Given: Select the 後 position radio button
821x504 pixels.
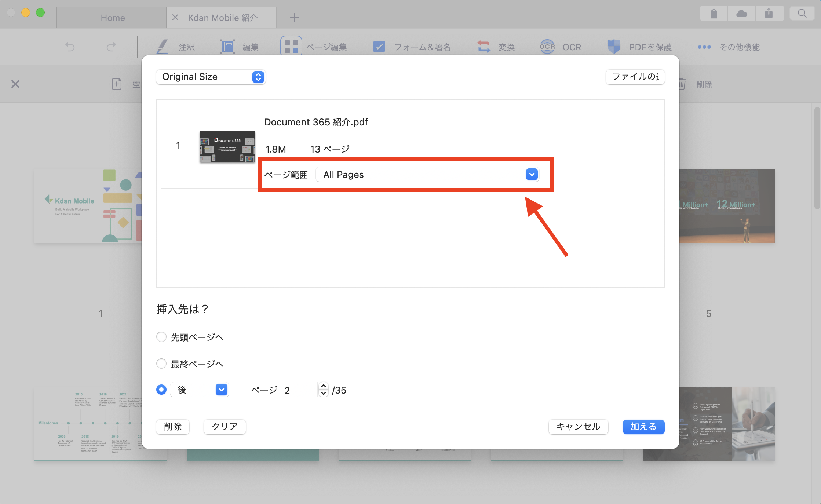Looking at the screenshot, I should pyautogui.click(x=161, y=390).
